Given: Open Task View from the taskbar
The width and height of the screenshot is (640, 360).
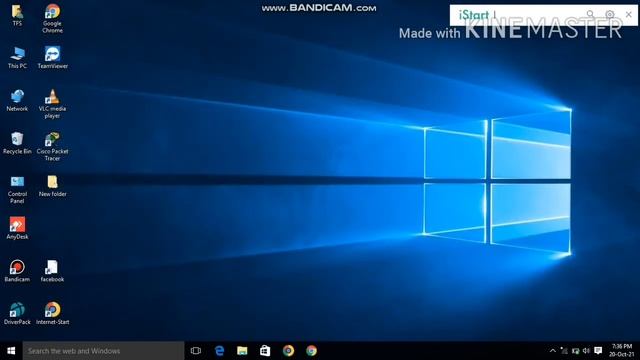Looking at the screenshot, I should click(196, 351).
